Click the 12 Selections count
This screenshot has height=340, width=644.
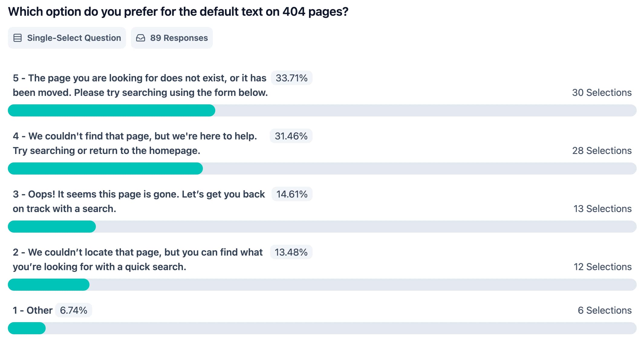point(602,267)
